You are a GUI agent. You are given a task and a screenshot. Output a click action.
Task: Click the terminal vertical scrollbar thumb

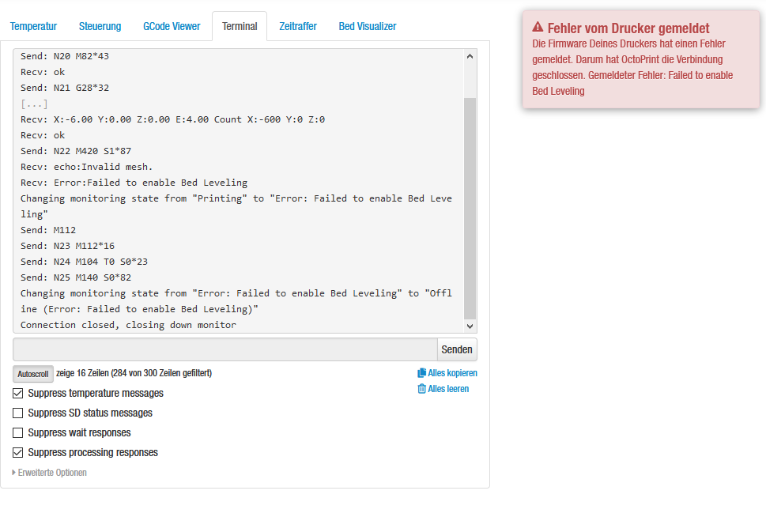click(470, 208)
